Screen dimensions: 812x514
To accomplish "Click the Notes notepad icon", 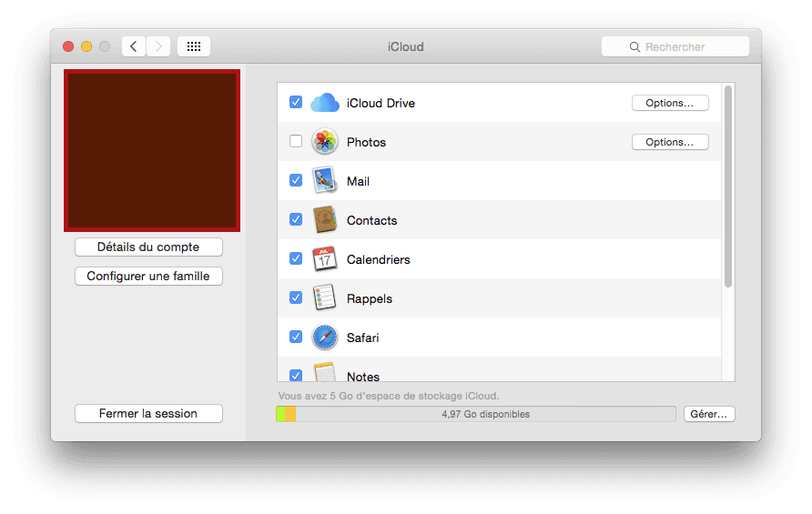I will (325, 373).
